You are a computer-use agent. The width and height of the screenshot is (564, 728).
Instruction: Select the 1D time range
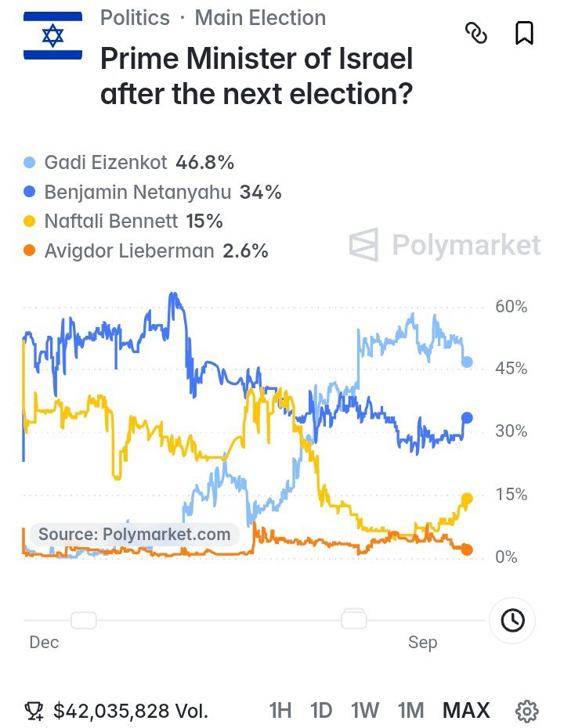click(321, 710)
